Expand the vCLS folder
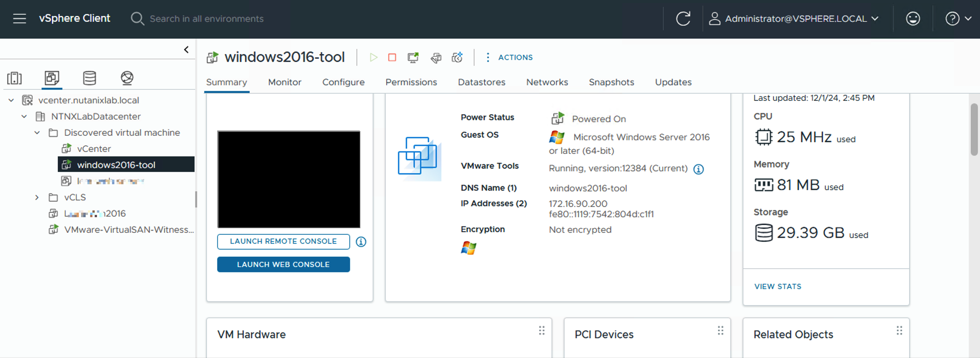980x358 pixels. (37, 197)
